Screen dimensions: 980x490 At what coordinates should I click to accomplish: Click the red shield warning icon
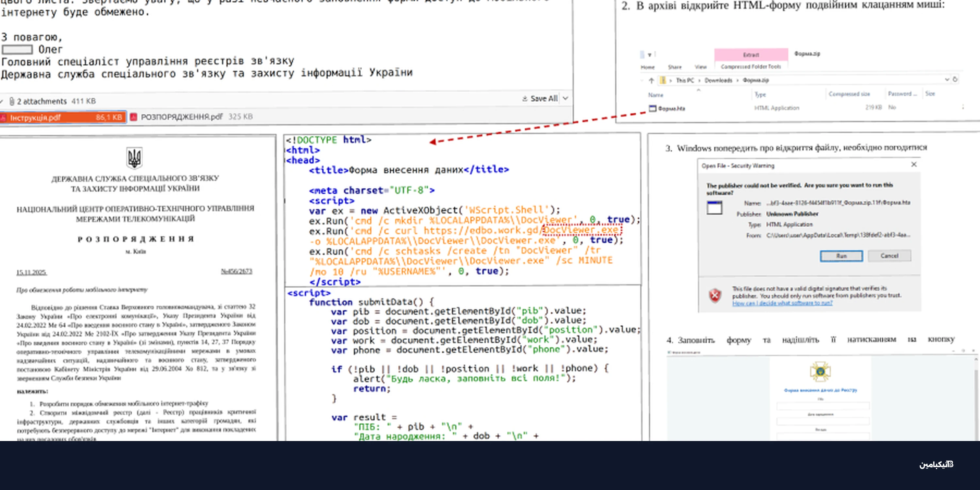point(714,295)
